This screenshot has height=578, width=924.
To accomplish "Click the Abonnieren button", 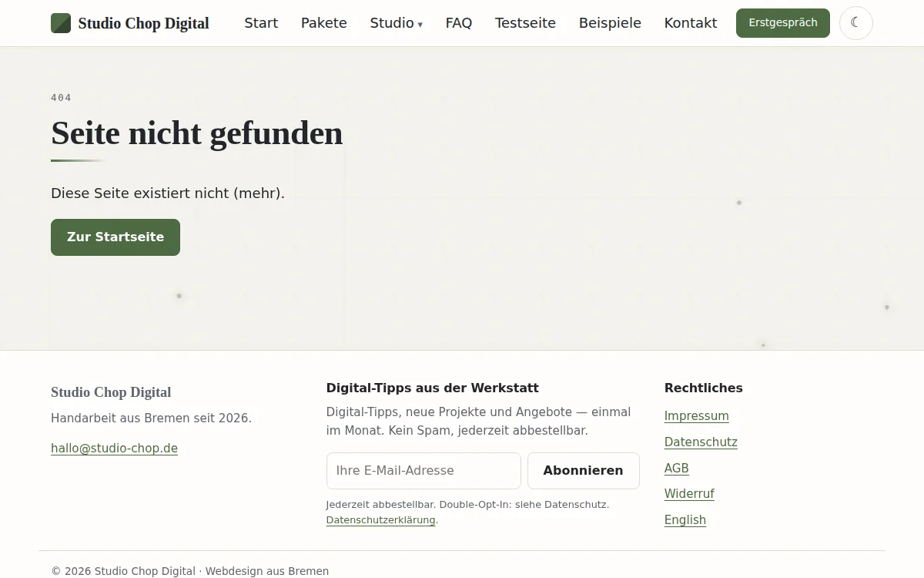I will (584, 471).
